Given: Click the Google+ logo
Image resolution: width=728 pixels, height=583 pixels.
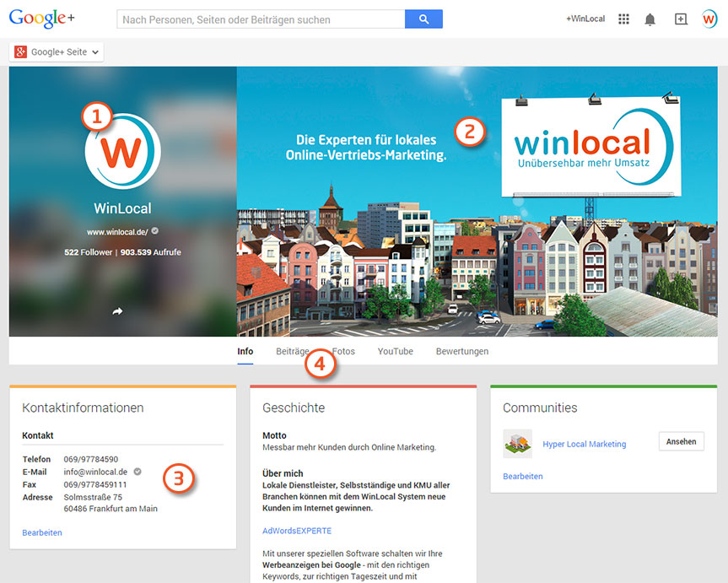Looking at the screenshot, I should [41, 19].
